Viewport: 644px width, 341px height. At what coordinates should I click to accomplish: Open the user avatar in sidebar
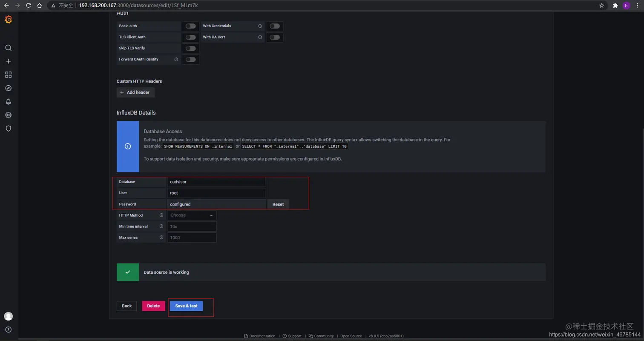pyautogui.click(x=8, y=316)
